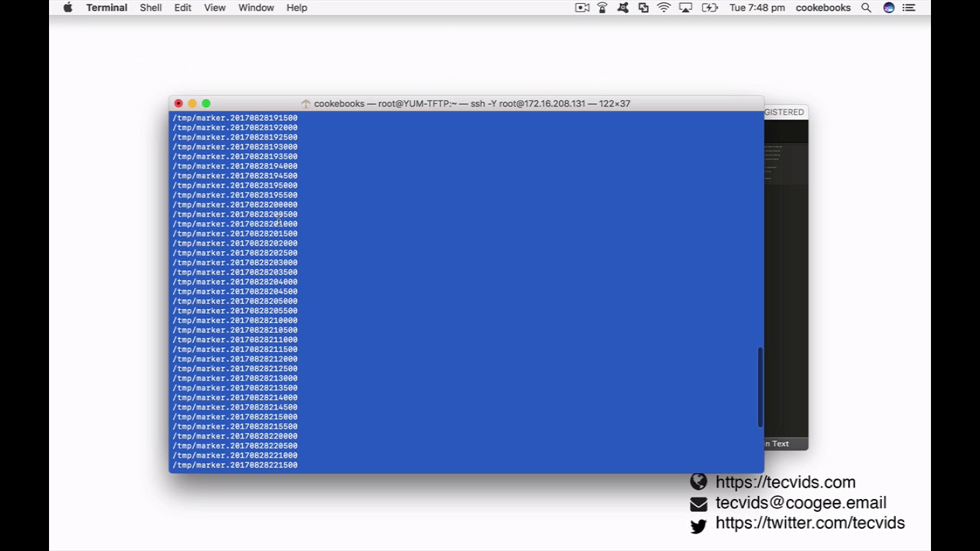Click line /tmp/marker.20170828193000
The height and width of the screenshot is (551, 980).
click(x=235, y=147)
